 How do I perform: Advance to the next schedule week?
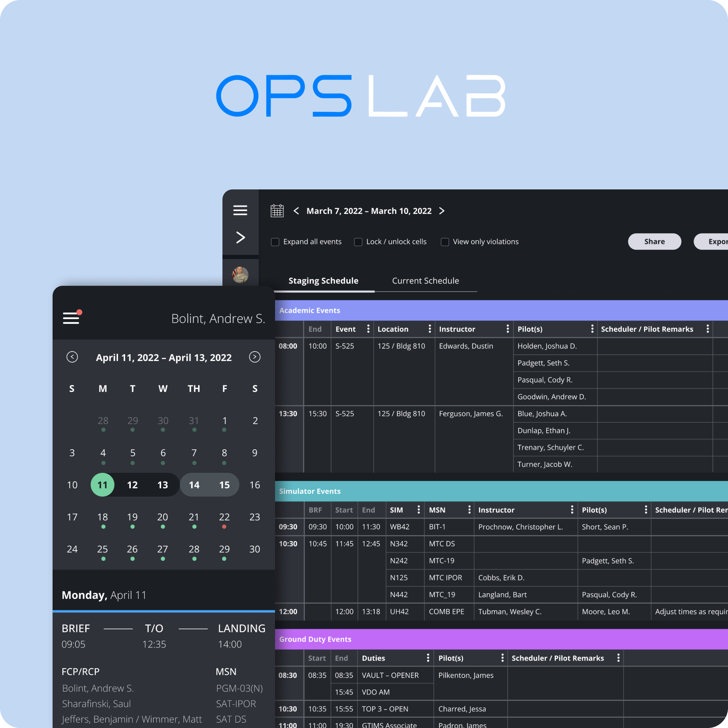(x=442, y=211)
